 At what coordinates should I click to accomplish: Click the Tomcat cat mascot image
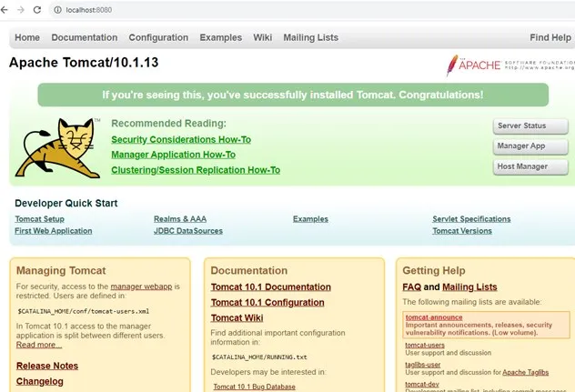(x=58, y=147)
